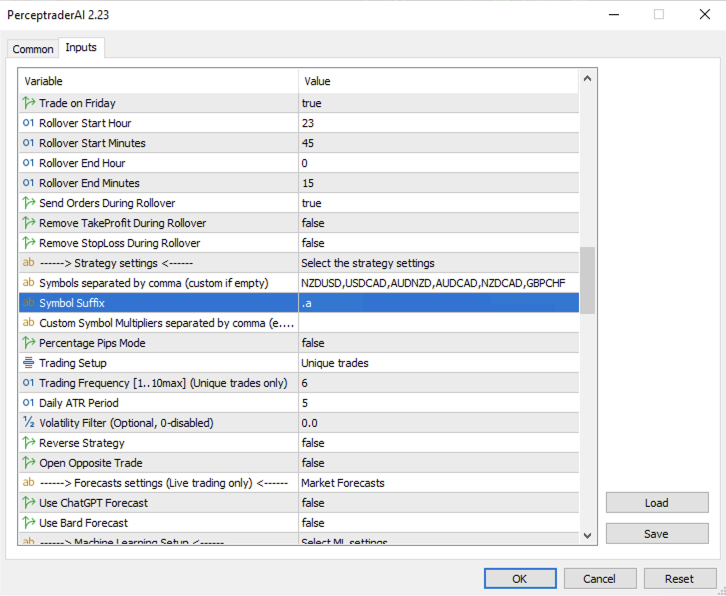Click the Load button
This screenshot has height=596, width=726.
point(657,502)
